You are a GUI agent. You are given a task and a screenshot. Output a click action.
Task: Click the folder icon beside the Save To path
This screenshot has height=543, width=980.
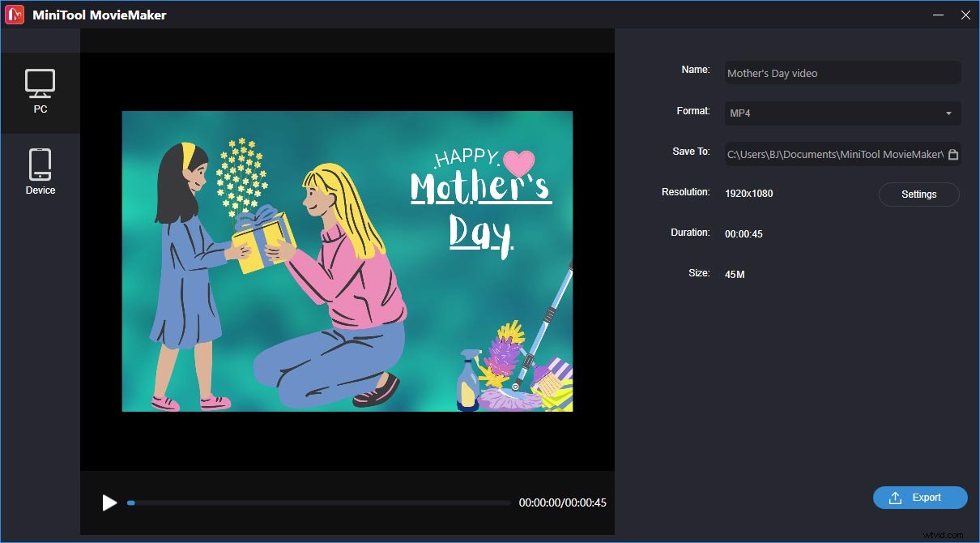pos(952,153)
